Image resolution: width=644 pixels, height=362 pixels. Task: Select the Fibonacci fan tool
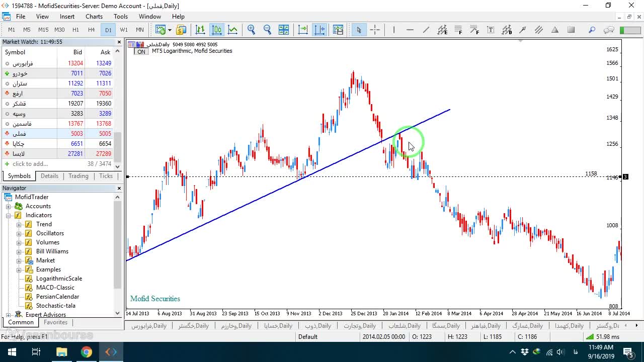(x=474, y=30)
